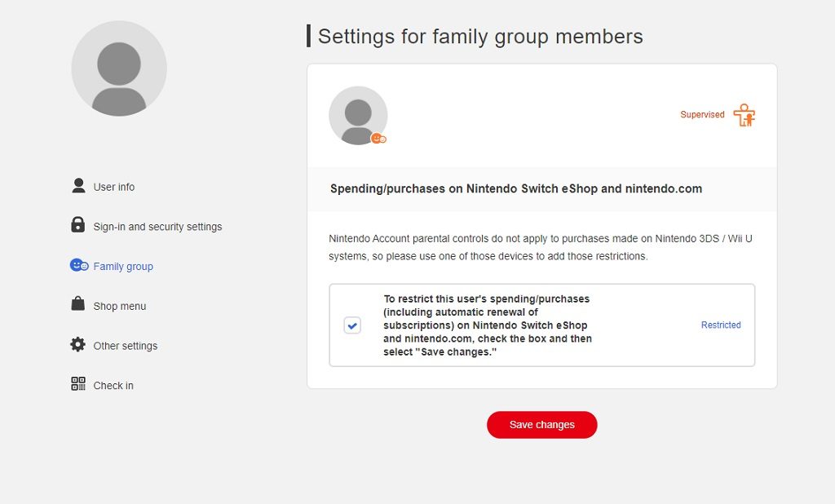Click the Shop menu bag icon
This screenshot has width=835, height=504.
click(77, 304)
